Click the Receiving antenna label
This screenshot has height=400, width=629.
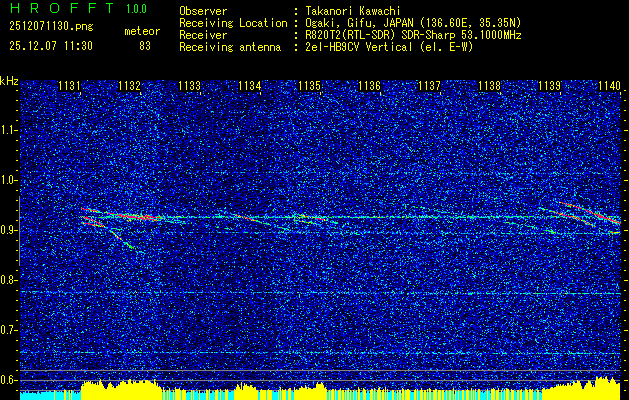coord(230,47)
